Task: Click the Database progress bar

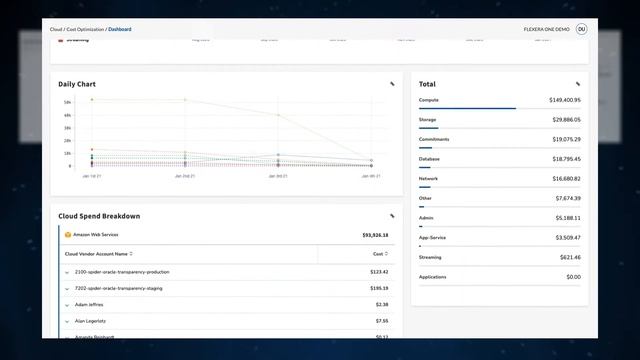Action: (500, 167)
